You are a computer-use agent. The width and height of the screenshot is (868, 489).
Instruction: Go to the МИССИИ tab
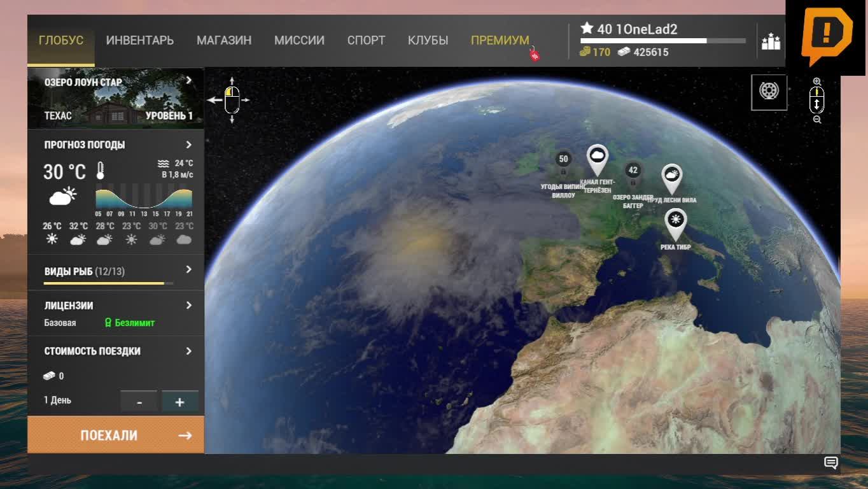pos(299,41)
